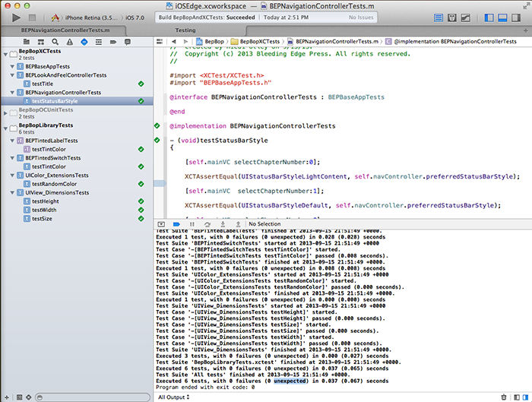Screen dimensions: 532x402
Task: Click gutter test diamond beside testStatusBarStyle method
Action: 157,140
